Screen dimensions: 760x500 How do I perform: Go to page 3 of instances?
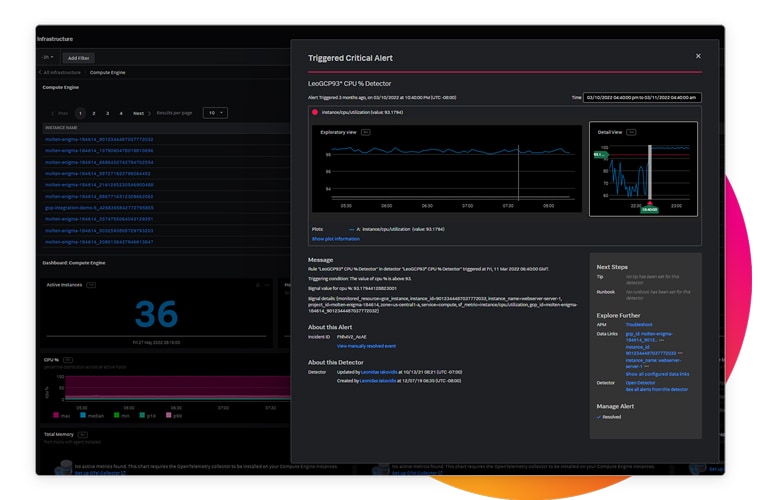(x=108, y=113)
